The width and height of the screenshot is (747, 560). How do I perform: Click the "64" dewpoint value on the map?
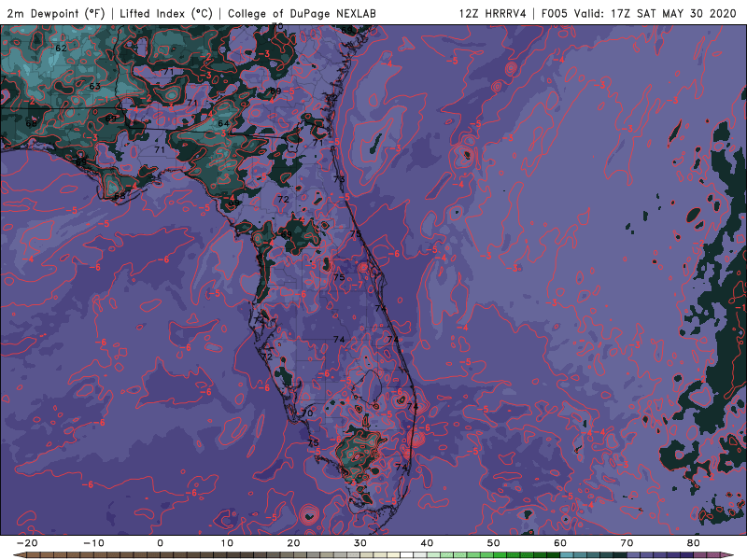(x=223, y=123)
